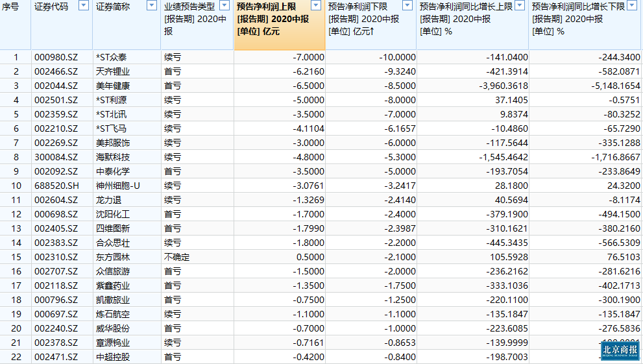Select stock name 凯撒旅业
This screenshot has width=643, height=364.
pos(113,300)
